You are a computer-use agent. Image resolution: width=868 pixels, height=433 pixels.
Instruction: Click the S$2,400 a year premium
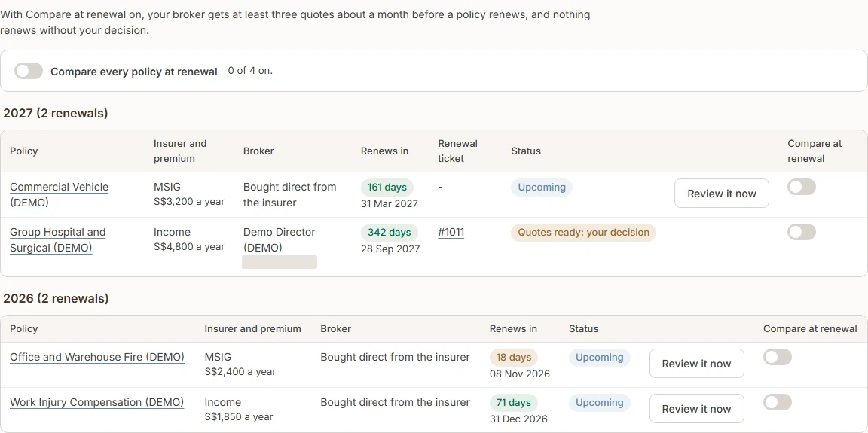[x=240, y=371]
